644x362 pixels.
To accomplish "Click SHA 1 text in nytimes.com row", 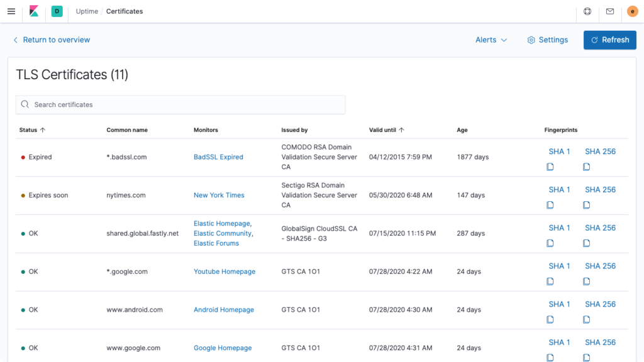I will 559,190.
